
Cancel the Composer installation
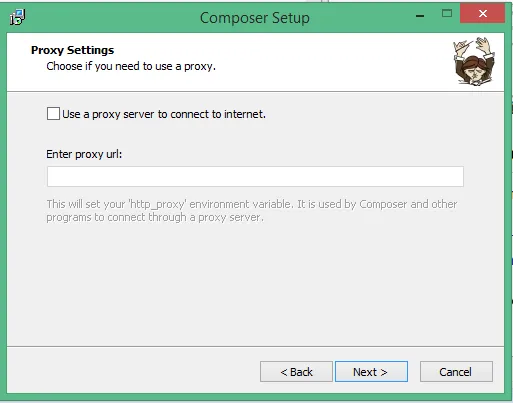point(456,372)
